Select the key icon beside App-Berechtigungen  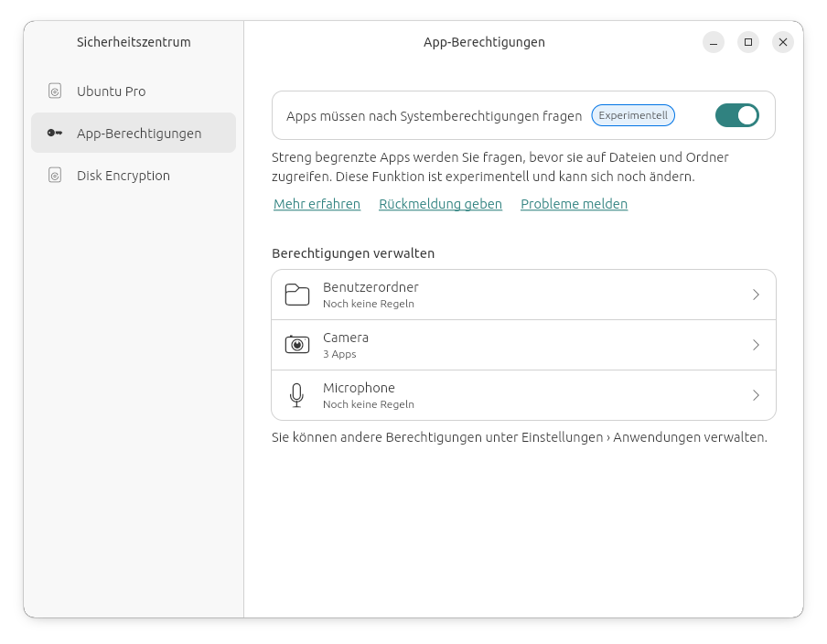pyautogui.click(x=53, y=133)
